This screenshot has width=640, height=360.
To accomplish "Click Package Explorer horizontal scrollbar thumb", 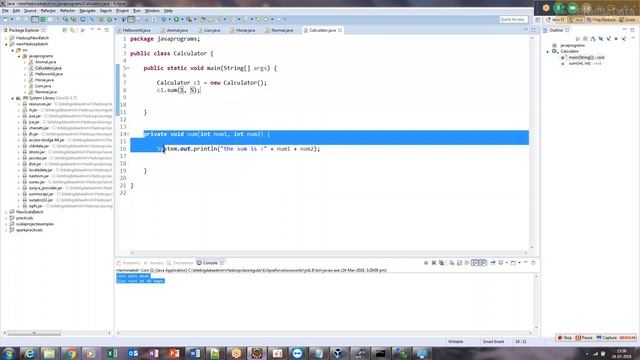I will click(x=34, y=333).
